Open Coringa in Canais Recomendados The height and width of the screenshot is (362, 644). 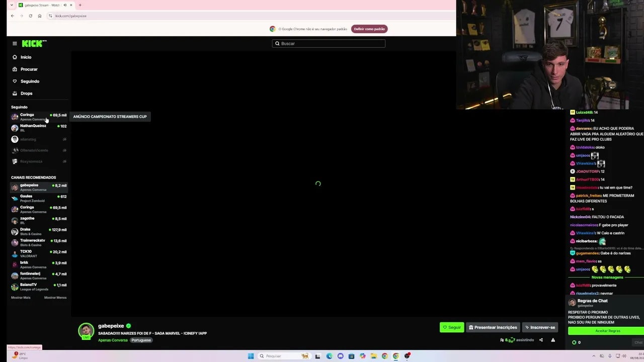point(39,209)
